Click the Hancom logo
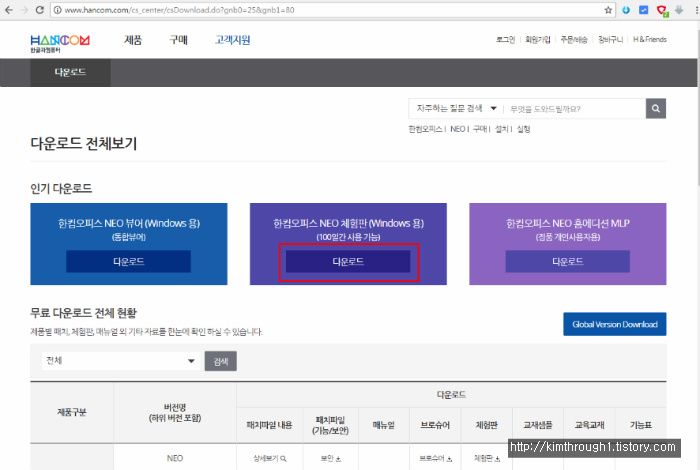This screenshot has width=700, height=470. (x=60, y=43)
